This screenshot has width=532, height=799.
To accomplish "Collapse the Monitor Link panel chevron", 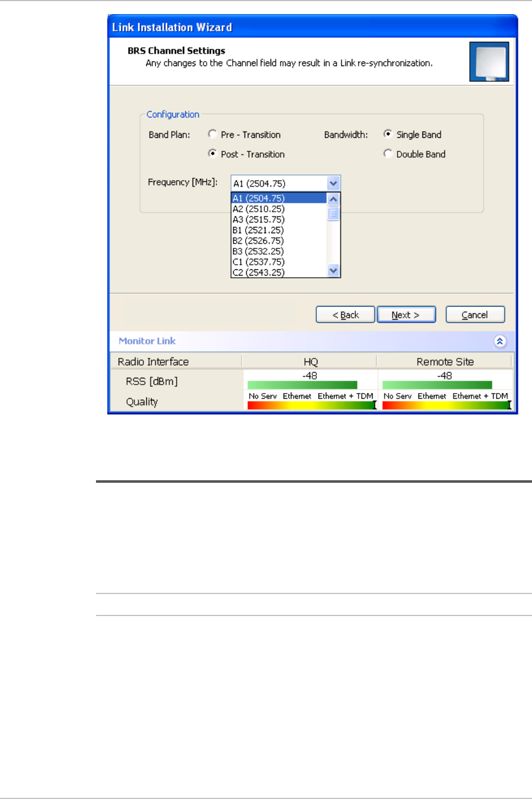I will click(500, 341).
